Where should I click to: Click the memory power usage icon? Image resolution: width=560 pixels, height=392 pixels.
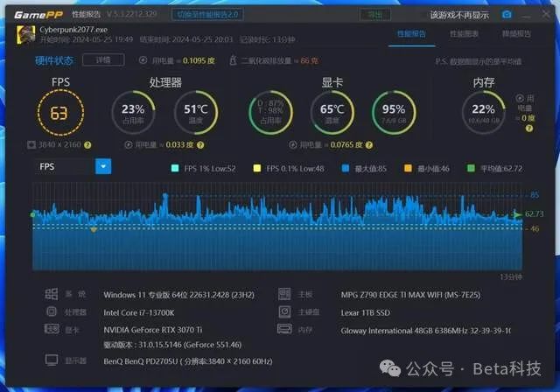point(520,99)
